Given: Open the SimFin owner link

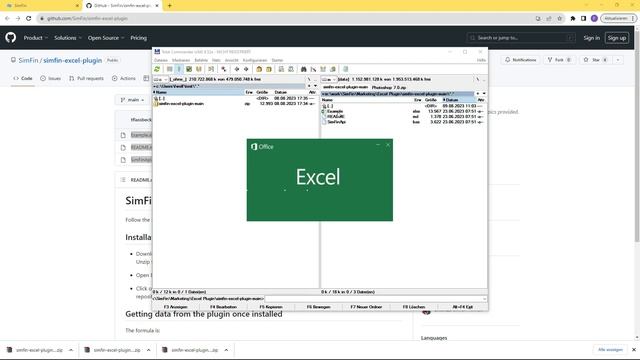Looking at the screenshot, I should click(x=28, y=60).
